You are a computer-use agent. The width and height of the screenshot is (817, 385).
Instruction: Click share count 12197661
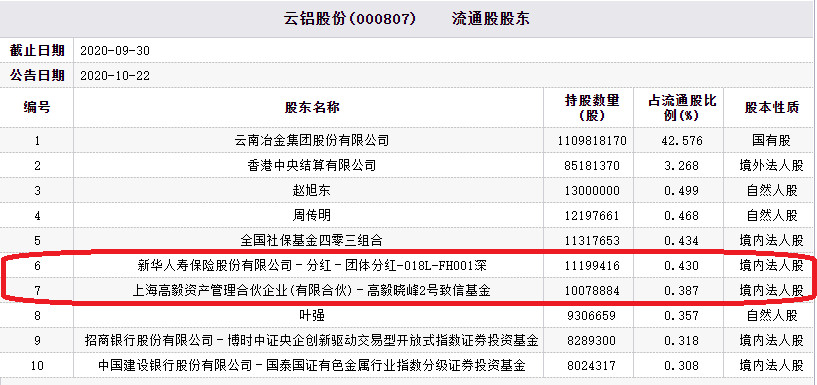pyautogui.click(x=592, y=216)
